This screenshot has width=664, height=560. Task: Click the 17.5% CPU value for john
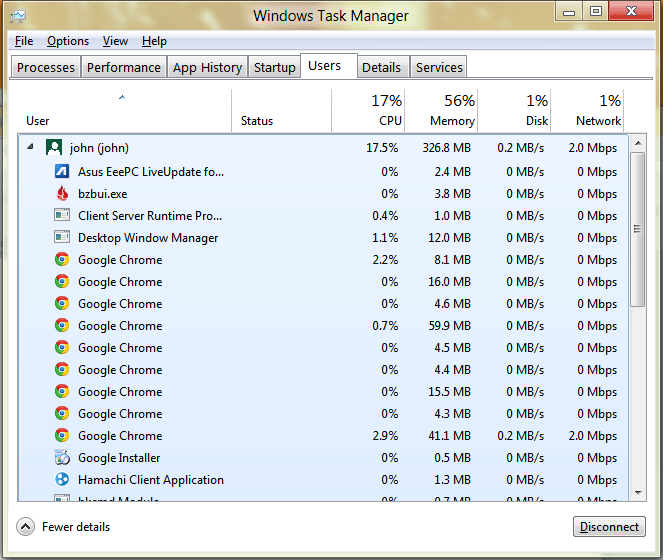pyautogui.click(x=382, y=147)
